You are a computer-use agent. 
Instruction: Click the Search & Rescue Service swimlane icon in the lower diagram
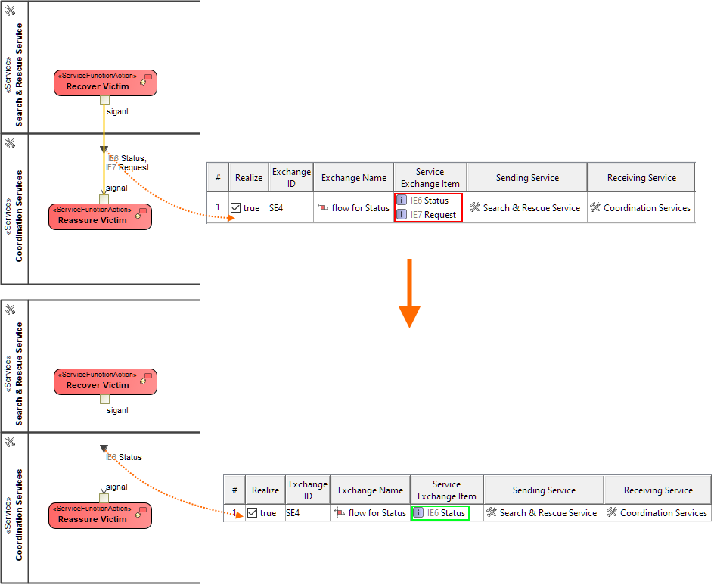click(10, 310)
